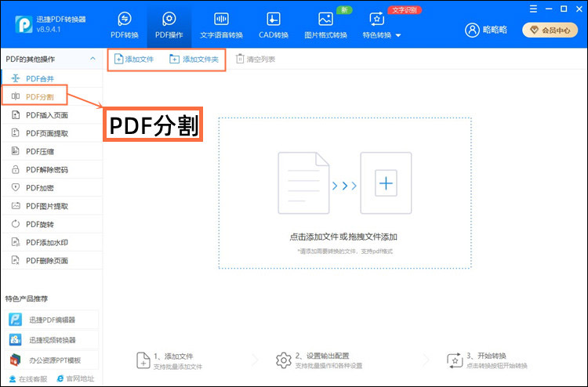Click the 点击添加文件或拖拽文件添加 drop area text
This screenshot has height=387, width=588.
tap(343, 237)
